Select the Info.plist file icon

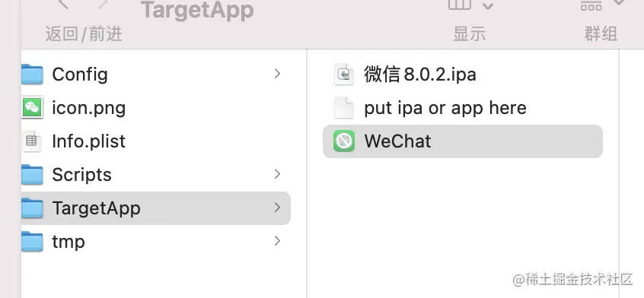click(x=32, y=141)
